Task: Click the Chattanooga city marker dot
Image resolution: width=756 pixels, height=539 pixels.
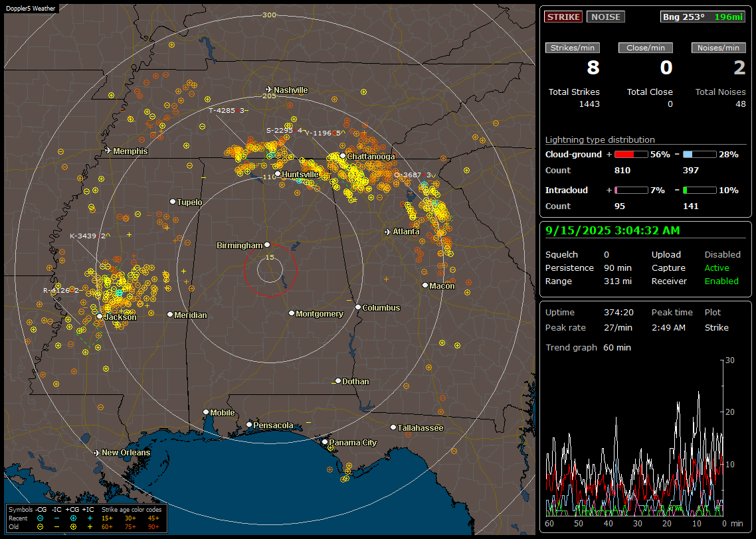Action: point(343,155)
